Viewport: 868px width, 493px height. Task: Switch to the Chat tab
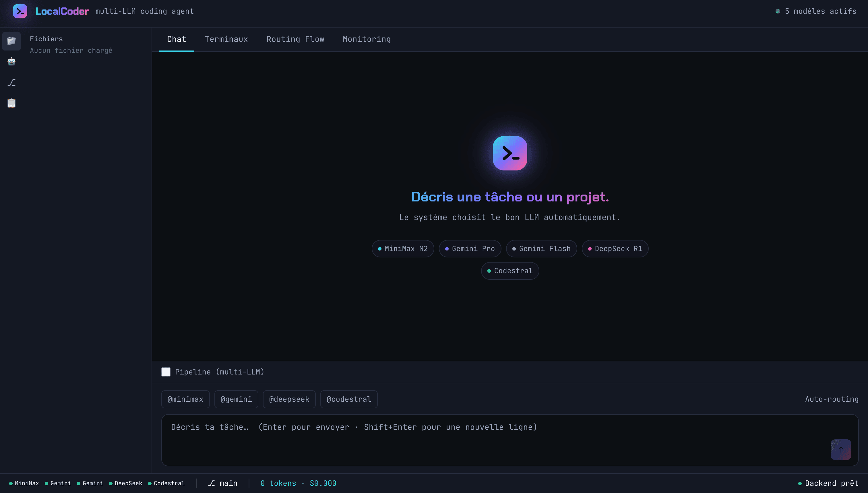click(177, 39)
